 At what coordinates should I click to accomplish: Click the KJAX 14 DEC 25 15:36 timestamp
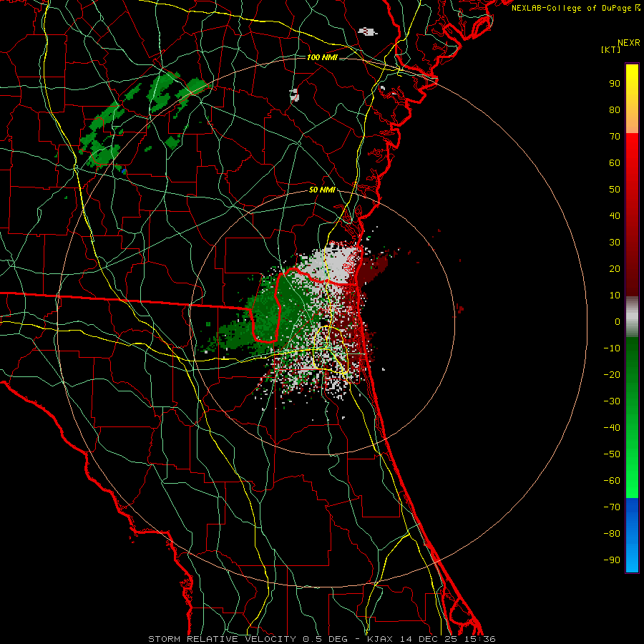(x=431, y=639)
